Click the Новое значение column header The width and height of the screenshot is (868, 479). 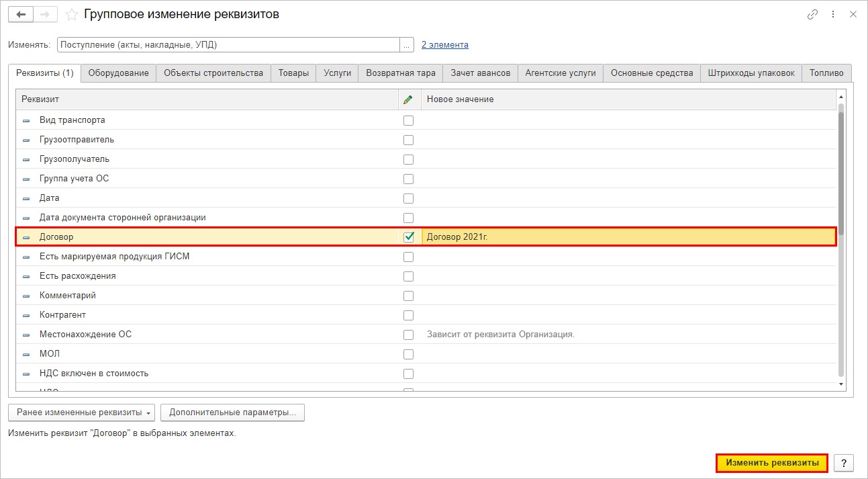[x=628, y=99]
